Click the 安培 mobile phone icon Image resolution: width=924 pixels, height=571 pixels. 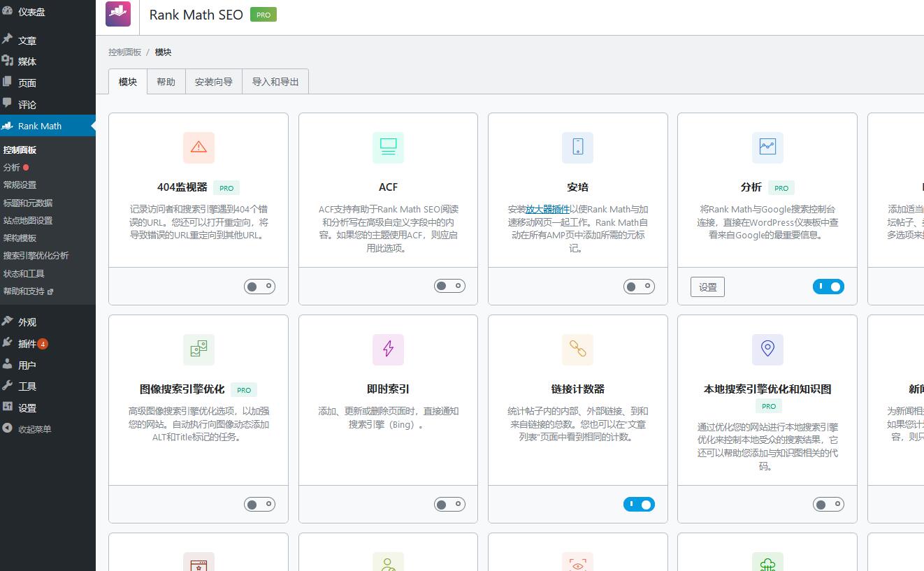pos(577,147)
